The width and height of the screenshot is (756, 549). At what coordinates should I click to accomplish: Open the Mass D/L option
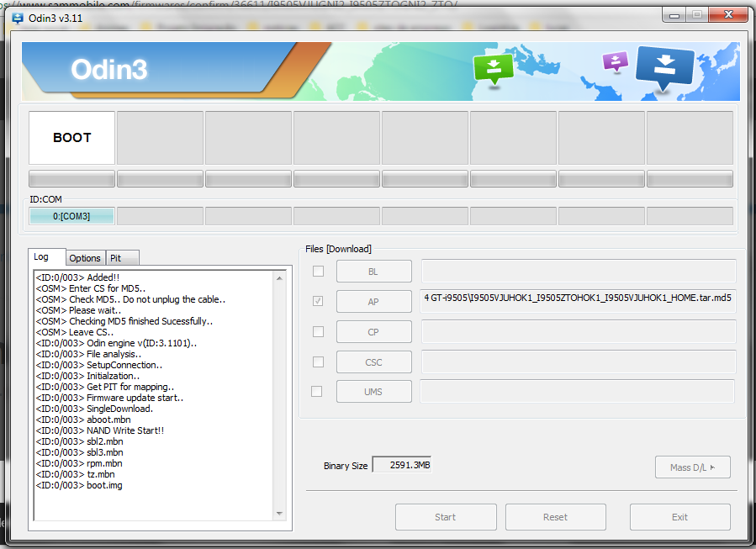tap(693, 467)
